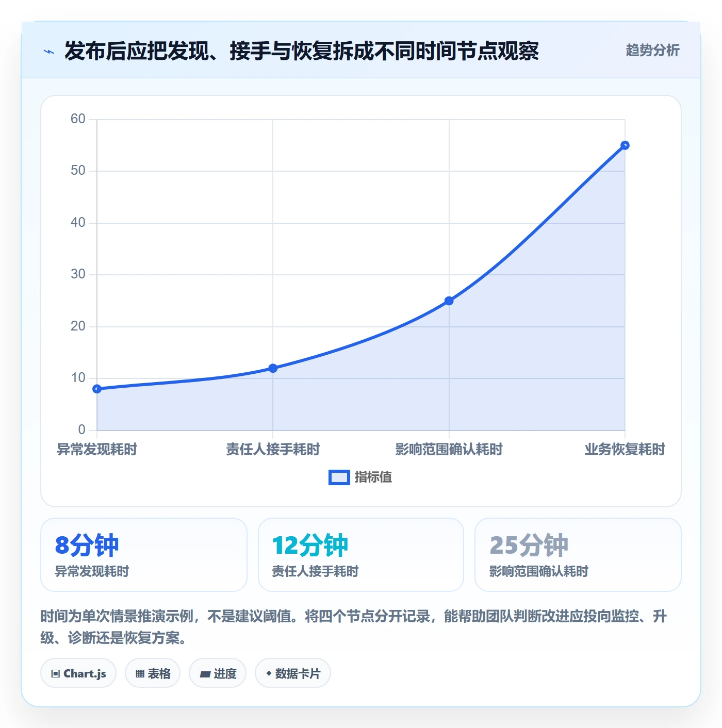Click the diamond icon in 数据卡片 chip
The height and width of the screenshot is (728, 722).
269,673
